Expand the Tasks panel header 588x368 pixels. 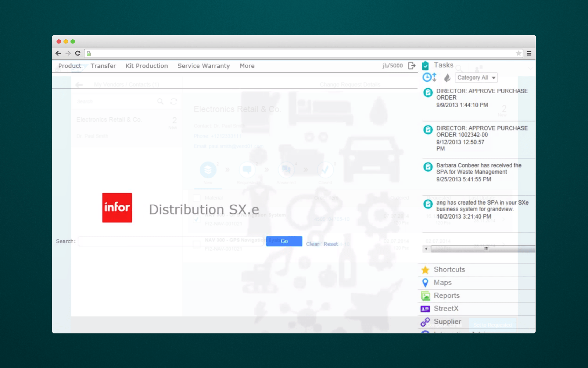[444, 65]
